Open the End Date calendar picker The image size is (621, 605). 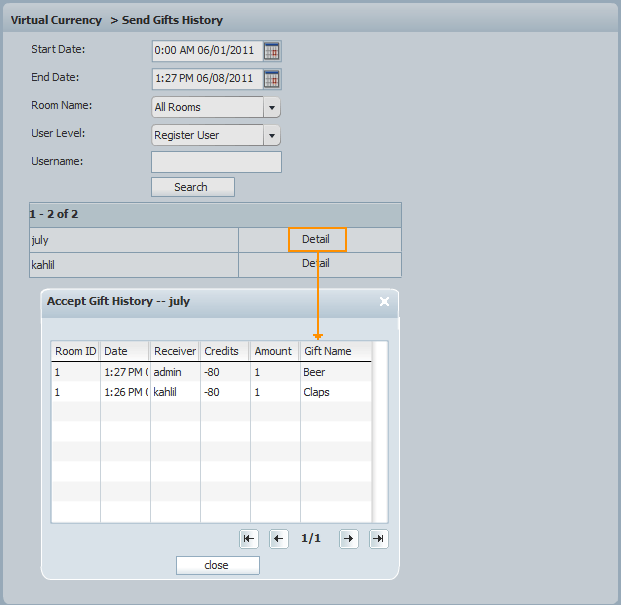(x=272, y=79)
